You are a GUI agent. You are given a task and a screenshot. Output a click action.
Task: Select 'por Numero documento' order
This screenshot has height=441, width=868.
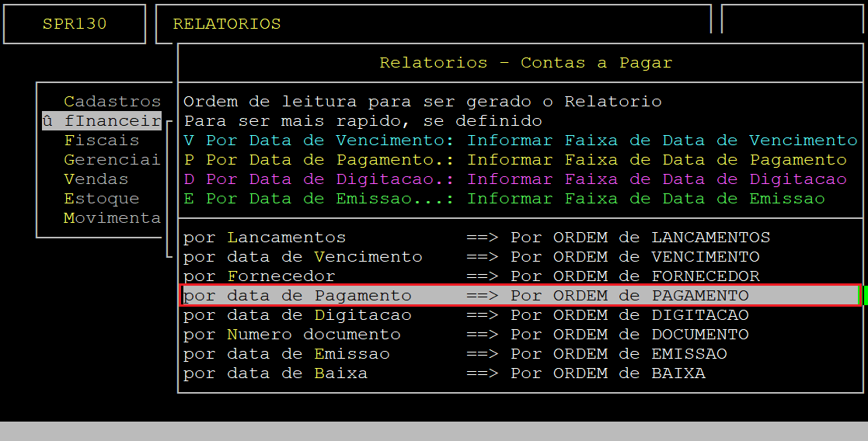pyautogui.click(x=292, y=335)
